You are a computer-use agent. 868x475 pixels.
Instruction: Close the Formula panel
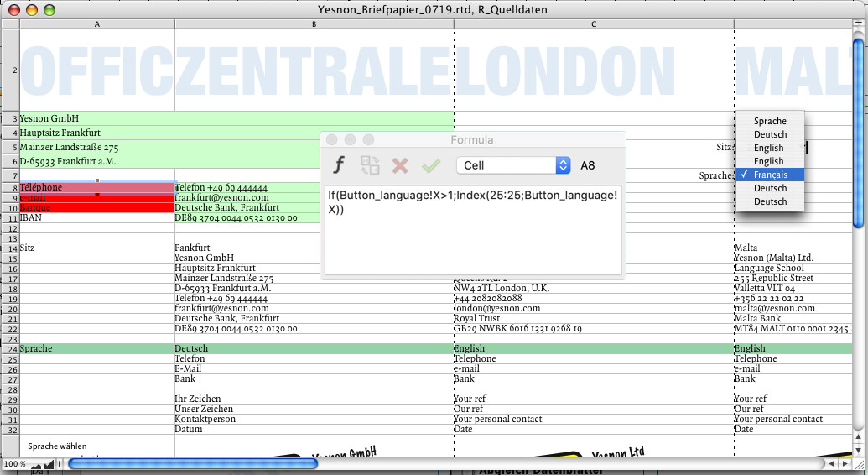pos(332,139)
